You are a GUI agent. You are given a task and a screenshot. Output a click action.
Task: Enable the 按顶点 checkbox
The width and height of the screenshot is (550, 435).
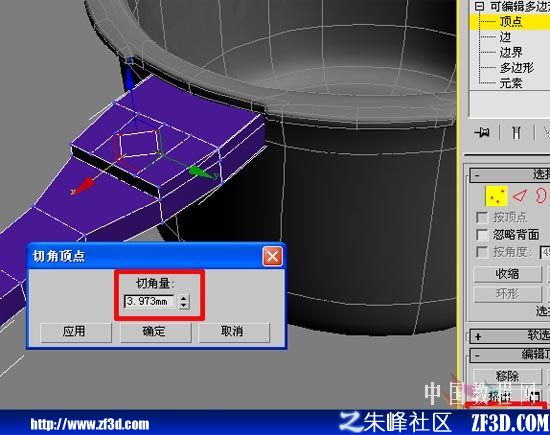[x=482, y=217]
